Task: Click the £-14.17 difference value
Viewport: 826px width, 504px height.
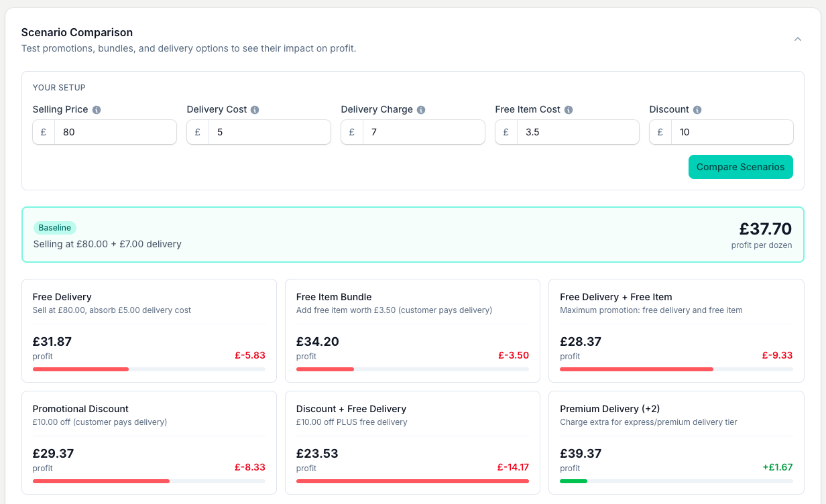Action: point(513,467)
